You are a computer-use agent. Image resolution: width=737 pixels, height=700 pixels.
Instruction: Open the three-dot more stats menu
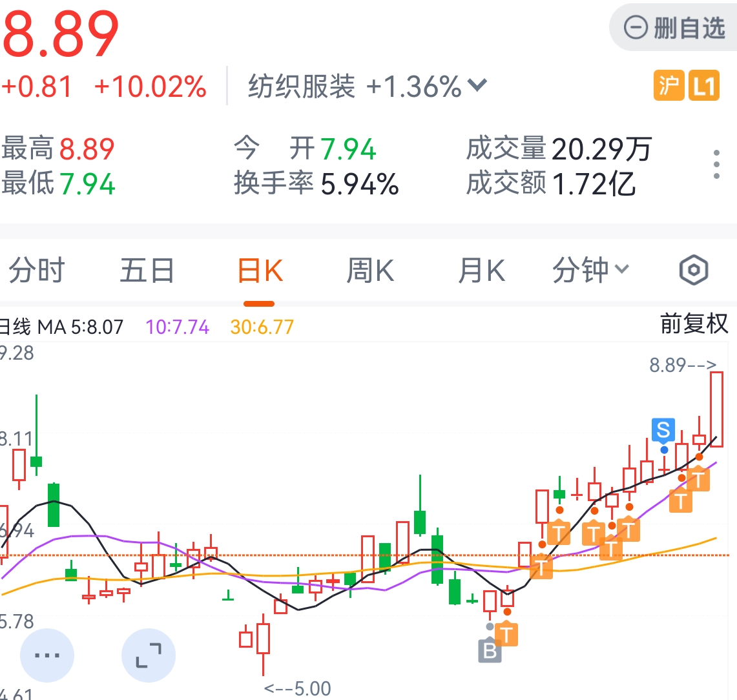[x=716, y=165]
